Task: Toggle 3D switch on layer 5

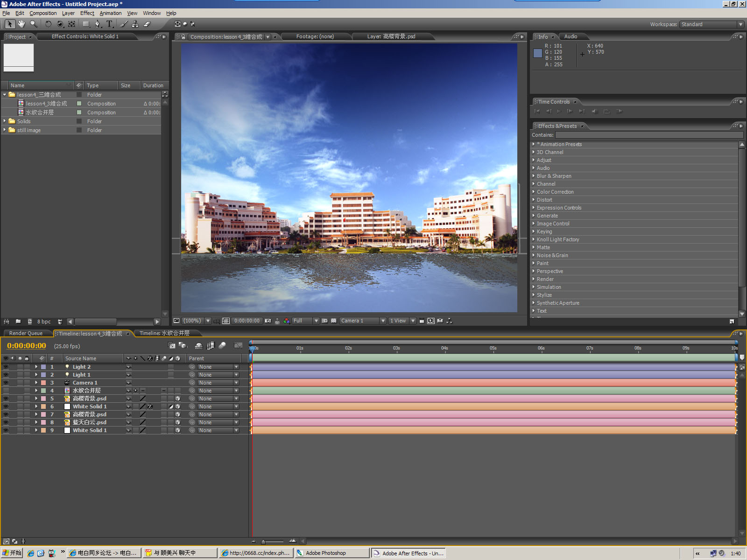Action: [x=178, y=399]
